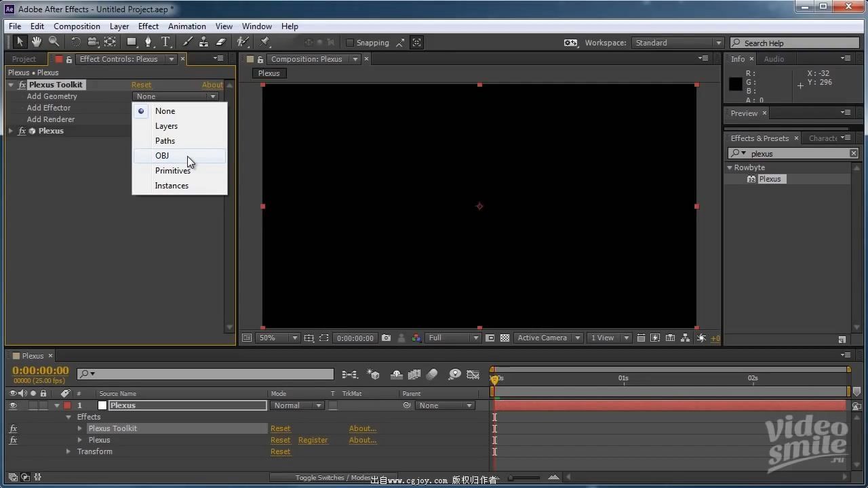Click the Register link for Plexus effect
The height and width of the screenshot is (488, 868).
click(x=313, y=440)
